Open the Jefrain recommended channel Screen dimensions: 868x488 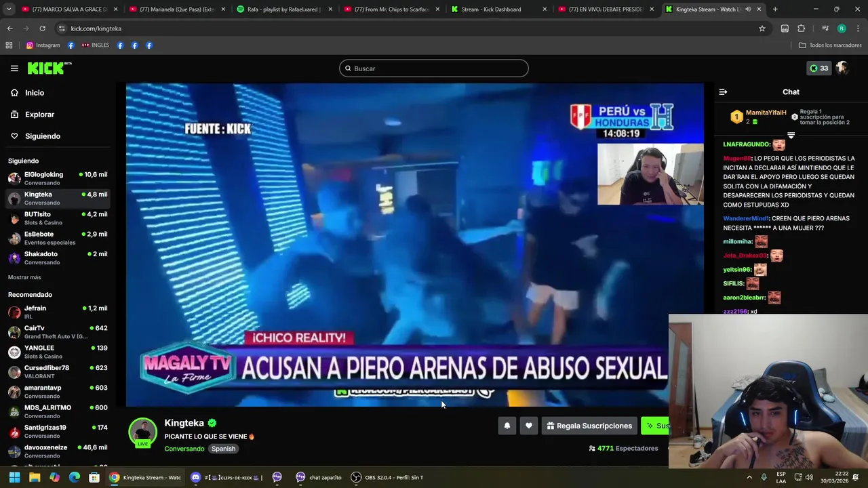tap(58, 312)
